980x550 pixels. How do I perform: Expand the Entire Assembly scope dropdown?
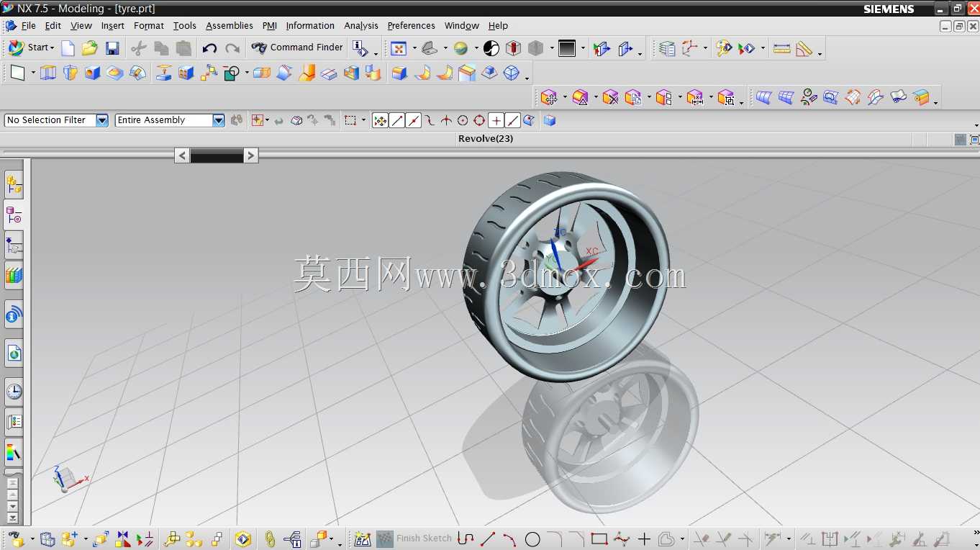tap(219, 120)
